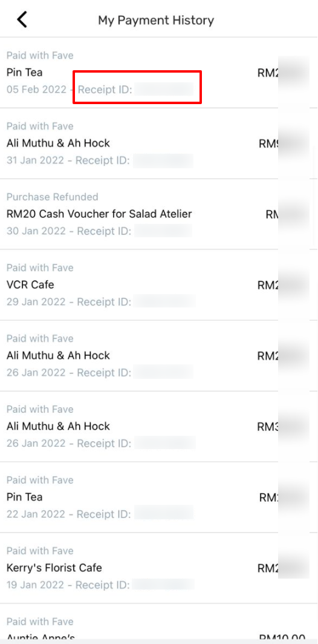
Task: Open refunded Salad Atelier cash voucher entry
Action: click(159, 214)
